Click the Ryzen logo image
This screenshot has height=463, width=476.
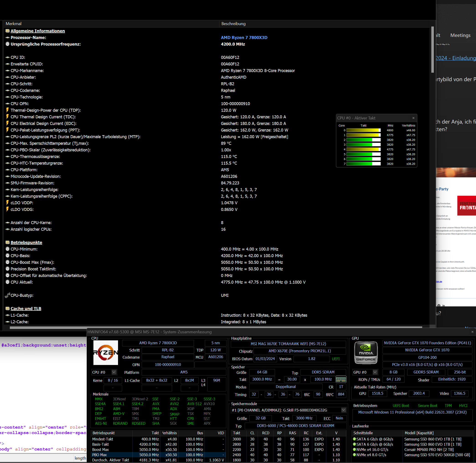pos(105,352)
